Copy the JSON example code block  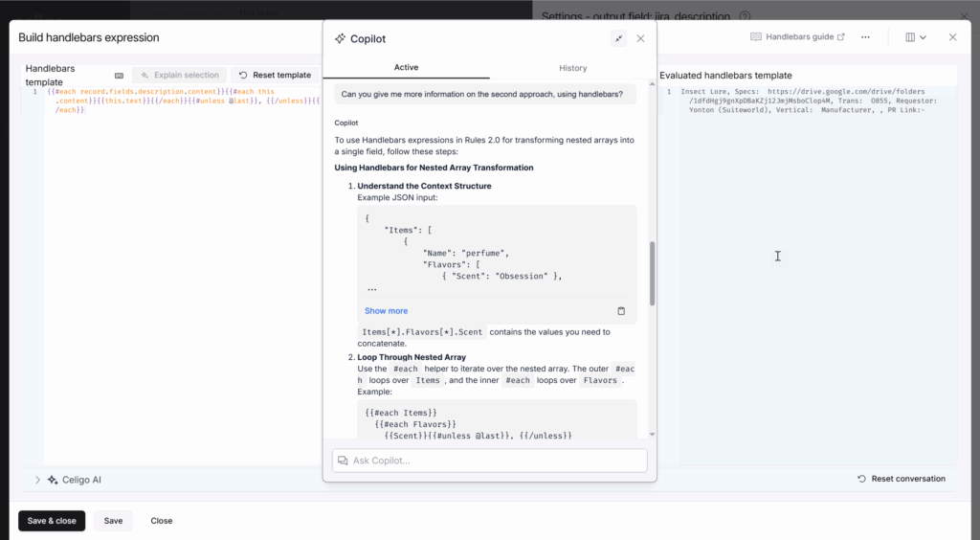tap(620, 311)
